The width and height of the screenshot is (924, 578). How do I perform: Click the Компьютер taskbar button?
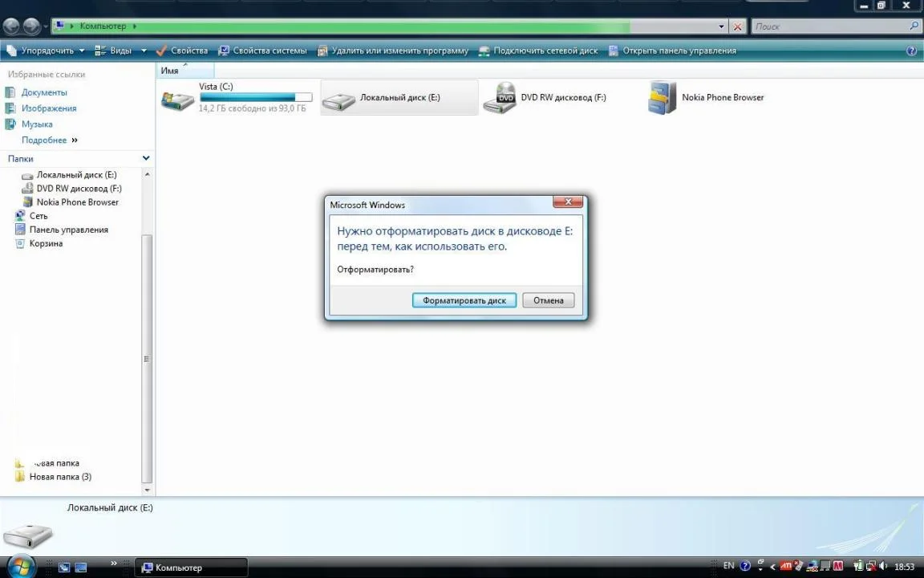(192, 568)
